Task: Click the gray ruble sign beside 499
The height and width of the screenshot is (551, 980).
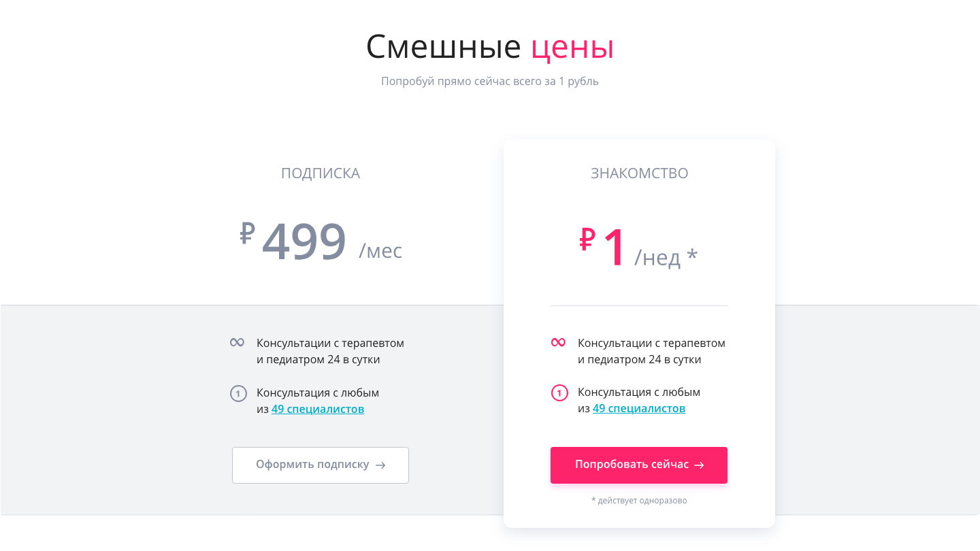Action: point(247,233)
